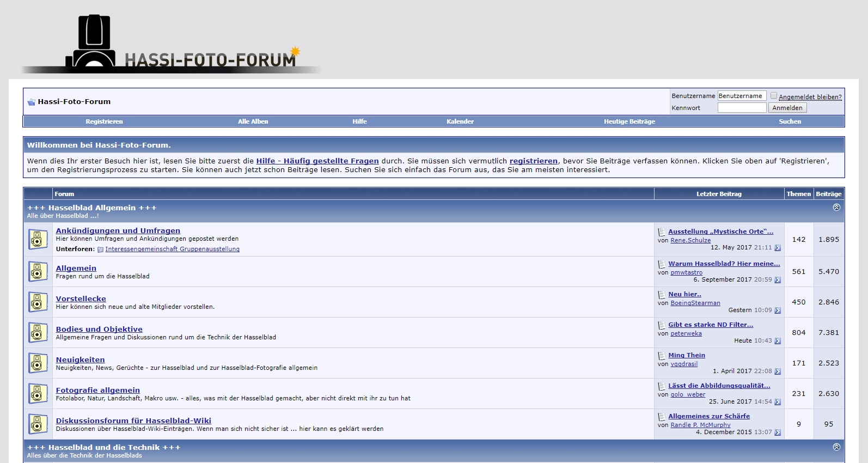This screenshot has width=868, height=463.
Task: Open the Neuigkeiten forum link
Action: coord(81,360)
